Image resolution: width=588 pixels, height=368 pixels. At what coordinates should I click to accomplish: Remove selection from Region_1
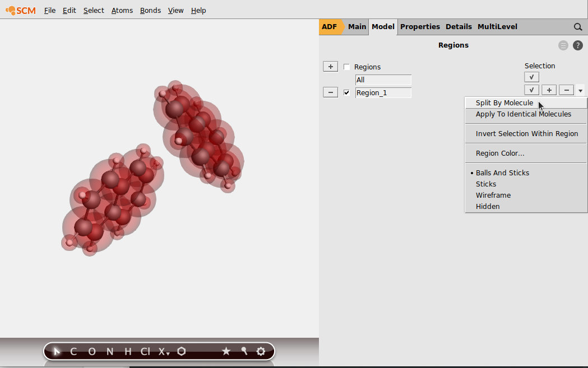pyautogui.click(x=567, y=90)
